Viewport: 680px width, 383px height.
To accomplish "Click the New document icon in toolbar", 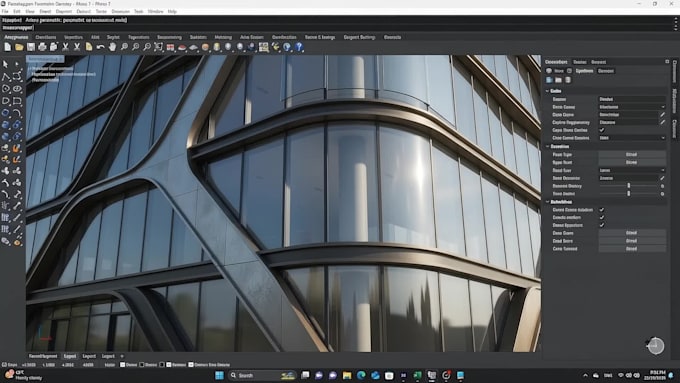I will [8, 47].
